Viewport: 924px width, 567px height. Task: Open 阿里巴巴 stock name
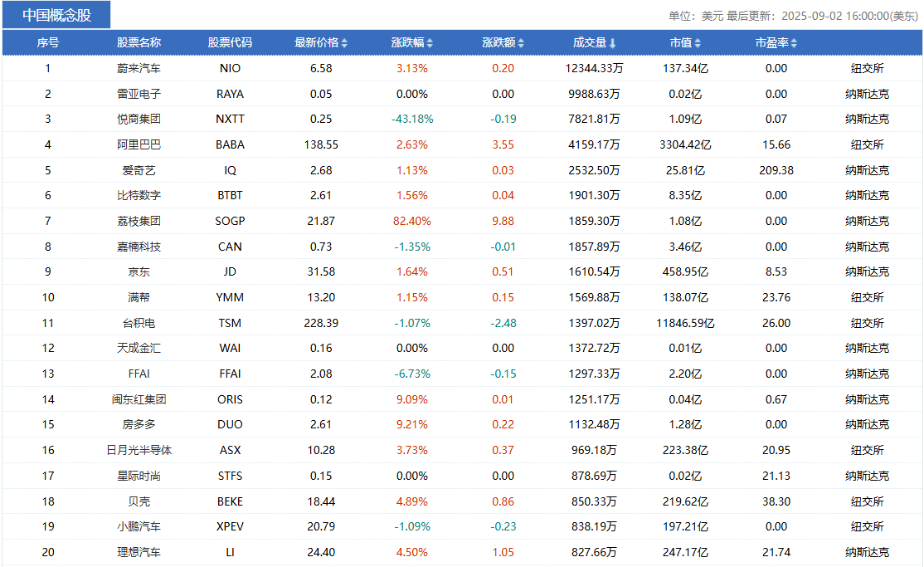139,144
